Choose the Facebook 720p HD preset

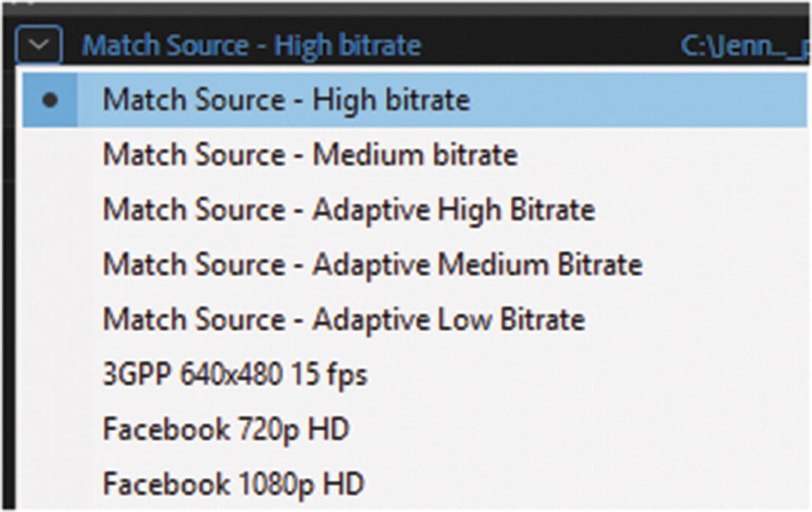coord(226,429)
